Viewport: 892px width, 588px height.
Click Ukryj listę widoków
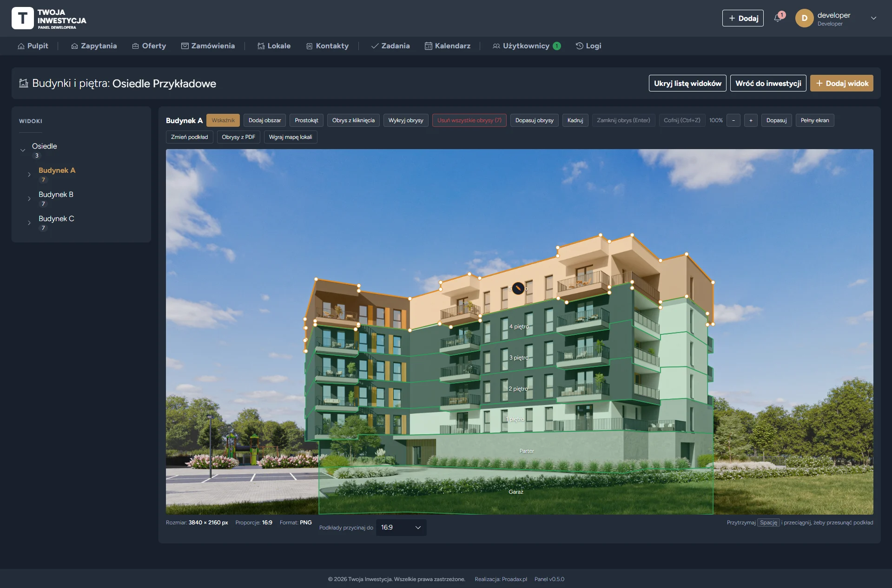[687, 84]
